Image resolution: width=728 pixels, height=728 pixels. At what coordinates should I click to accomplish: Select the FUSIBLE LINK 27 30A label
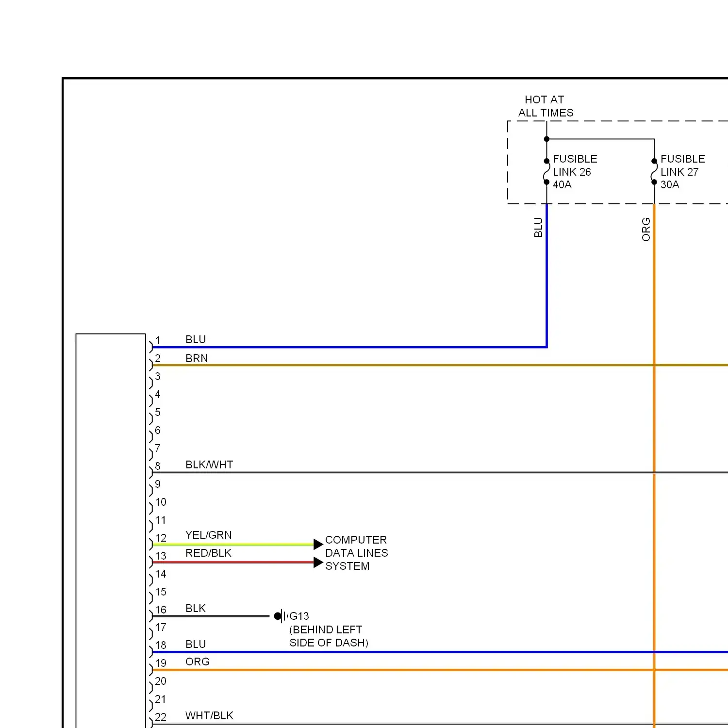(682, 172)
